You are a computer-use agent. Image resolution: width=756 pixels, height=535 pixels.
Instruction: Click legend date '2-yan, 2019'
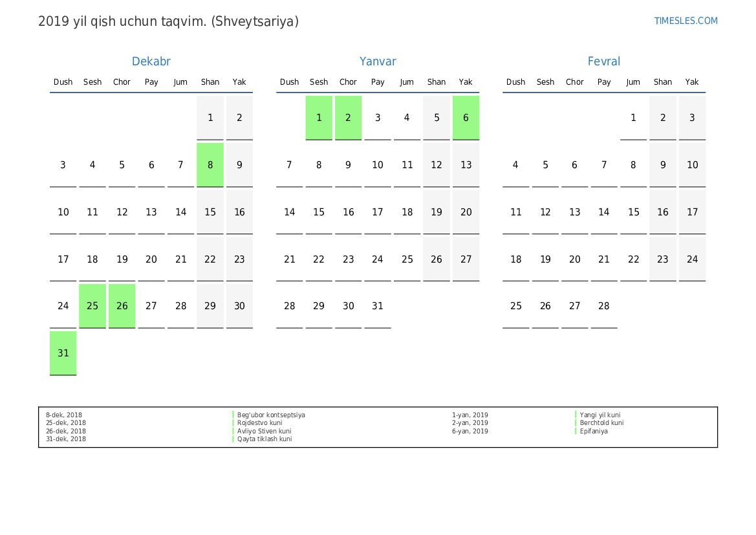[x=470, y=422]
